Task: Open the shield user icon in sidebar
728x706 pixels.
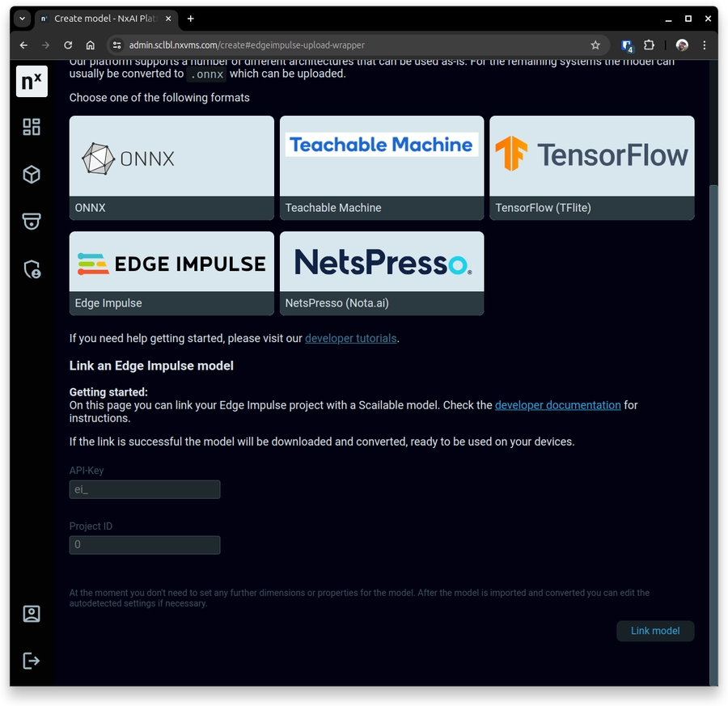Action: (x=32, y=269)
